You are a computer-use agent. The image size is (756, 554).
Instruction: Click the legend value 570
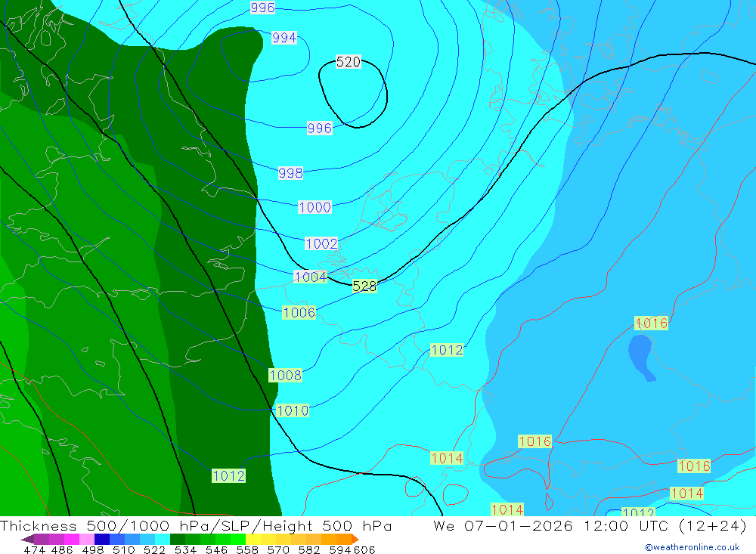(x=278, y=549)
